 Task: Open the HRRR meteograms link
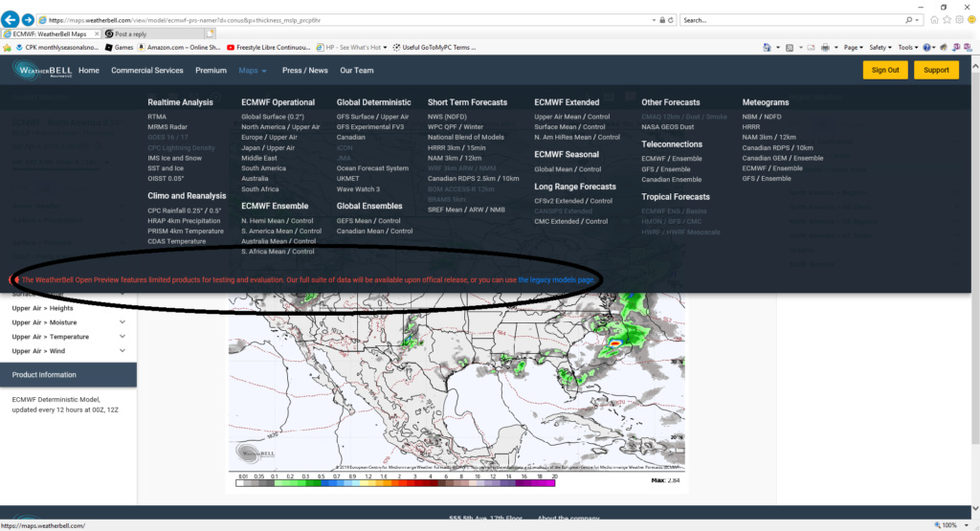click(x=751, y=127)
